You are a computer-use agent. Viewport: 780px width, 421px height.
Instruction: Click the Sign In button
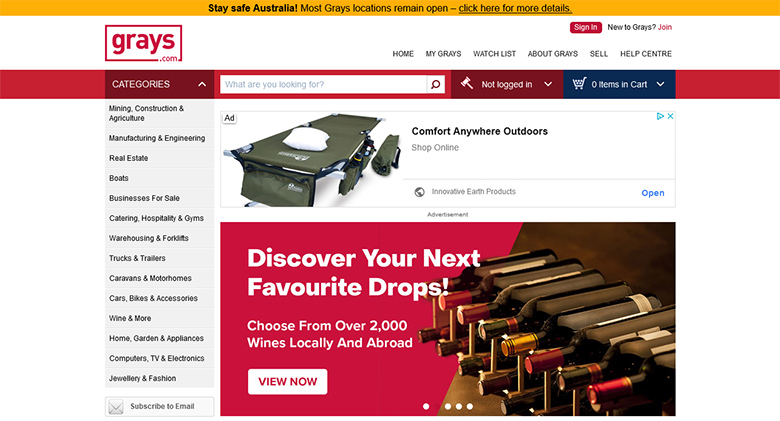click(x=585, y=27)
